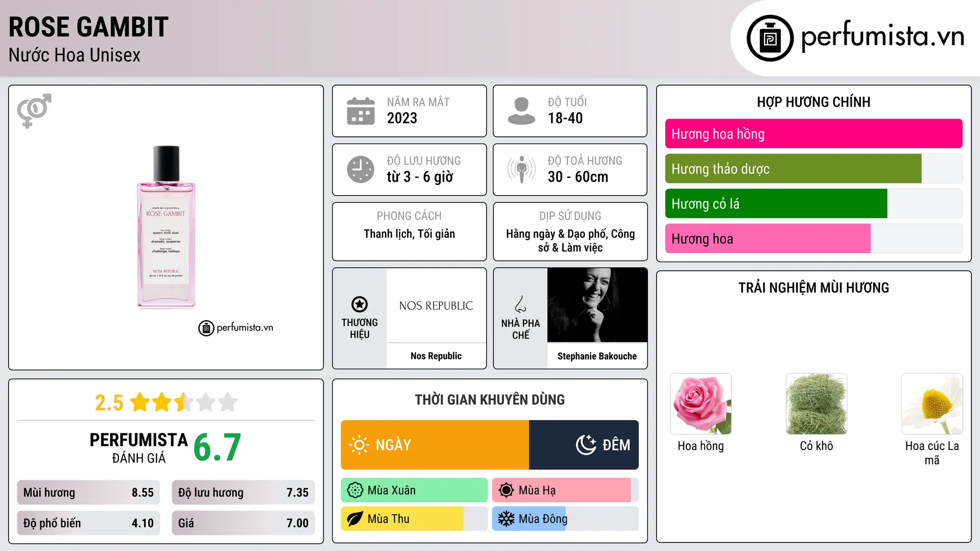Select the Hương cỏ lá accord bar
Screen dimensions: 980x551
coord(813,204)
